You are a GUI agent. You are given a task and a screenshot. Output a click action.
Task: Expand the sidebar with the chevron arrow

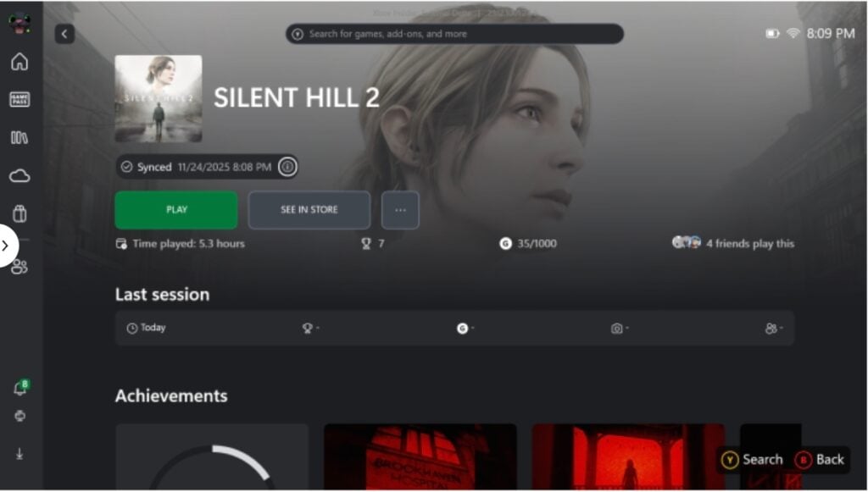click(x=7, y=246)
